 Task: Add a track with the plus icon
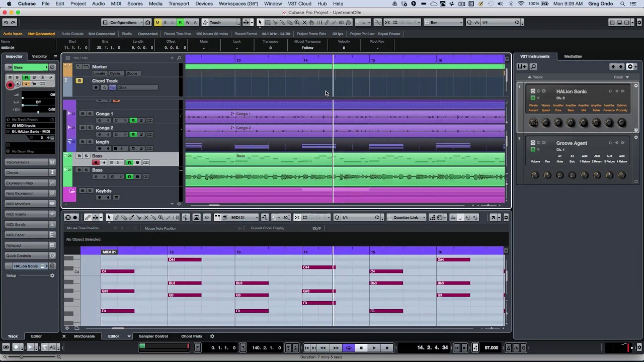[172, 58]
